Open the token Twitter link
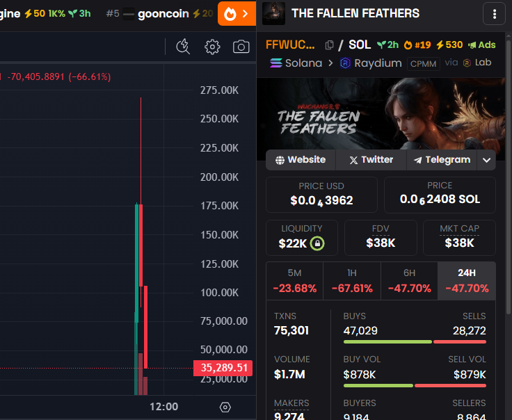 tap(371, 159)
